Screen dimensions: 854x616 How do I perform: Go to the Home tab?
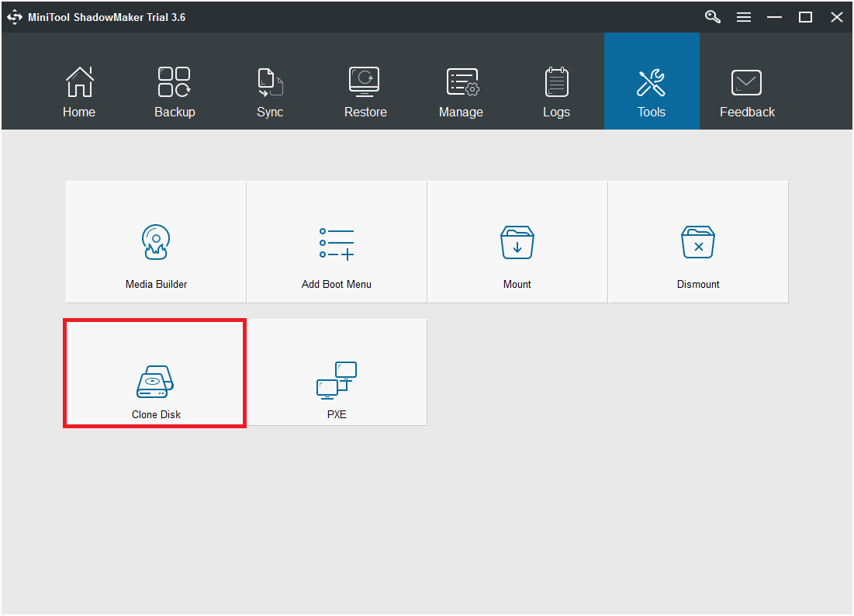pos(79,92)
